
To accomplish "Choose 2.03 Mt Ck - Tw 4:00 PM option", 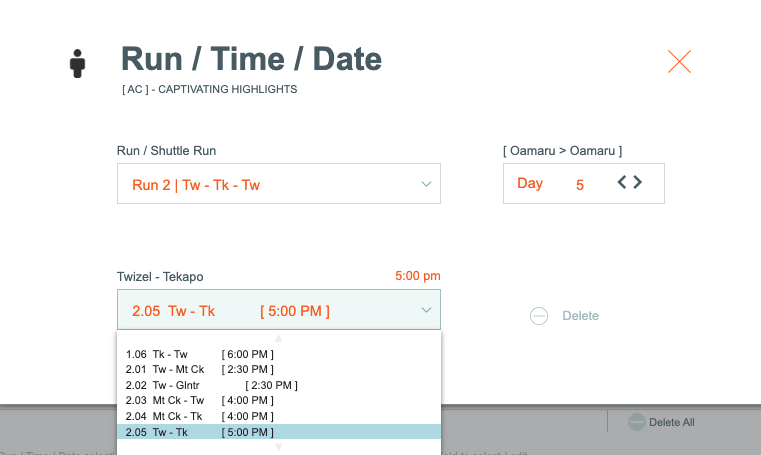I will pyautogui.click(x=279, y=401).
